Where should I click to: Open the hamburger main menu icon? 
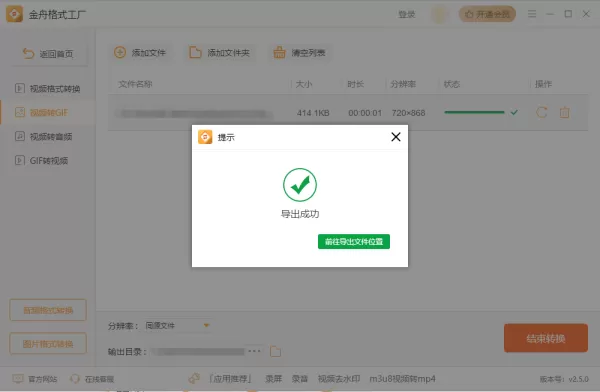(532, 14)
